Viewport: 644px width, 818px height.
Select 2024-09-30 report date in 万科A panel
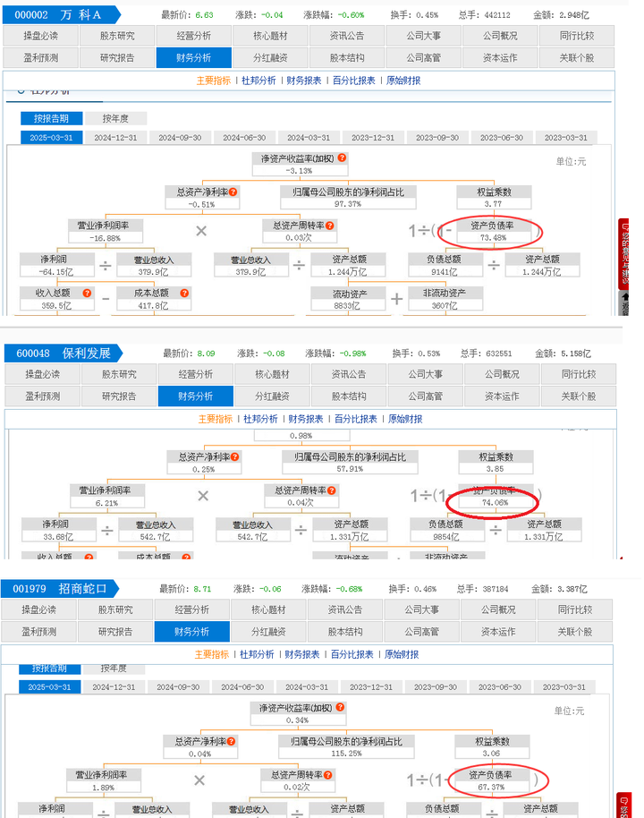point(180,138)
